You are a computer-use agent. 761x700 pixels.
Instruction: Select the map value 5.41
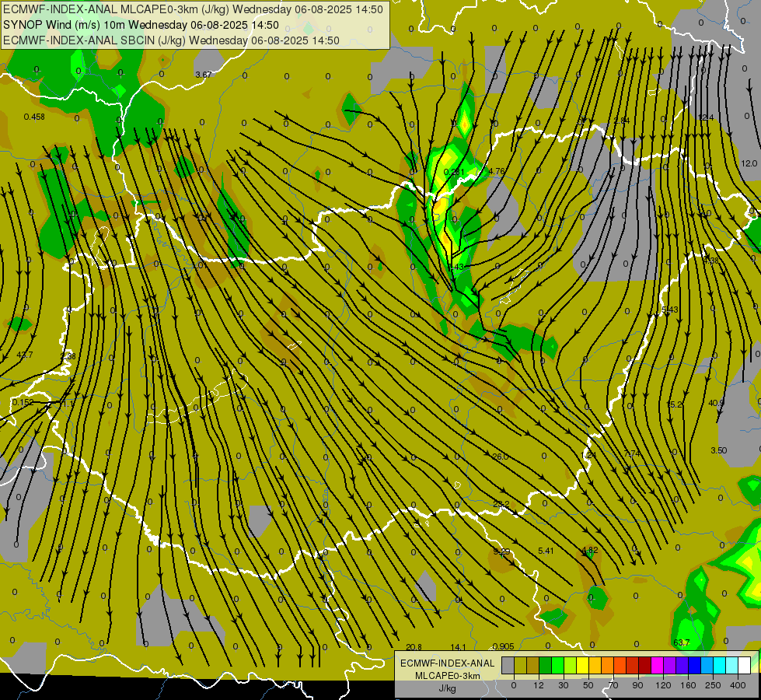click(546, 551)
